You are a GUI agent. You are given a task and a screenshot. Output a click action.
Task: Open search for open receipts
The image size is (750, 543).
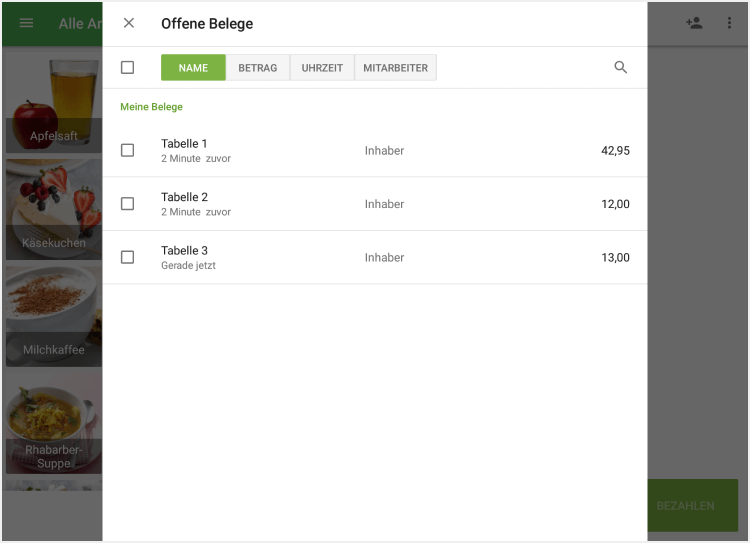621,68
